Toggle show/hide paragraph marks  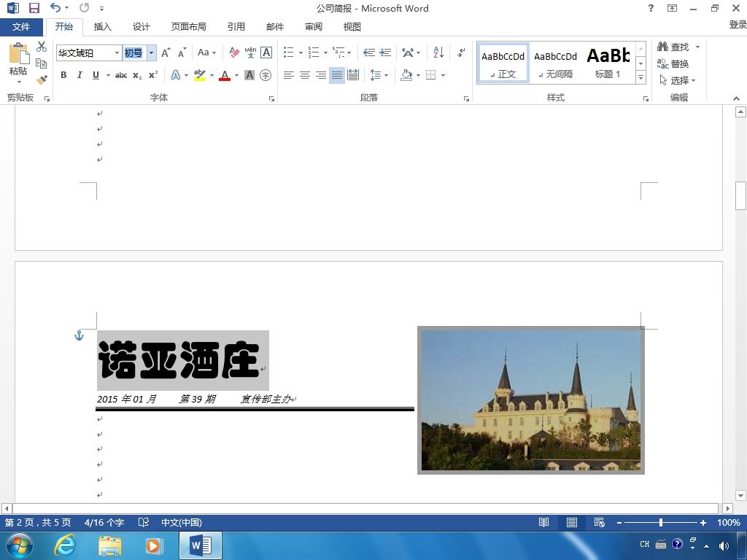pyautogui.click(x=461, y=52)
